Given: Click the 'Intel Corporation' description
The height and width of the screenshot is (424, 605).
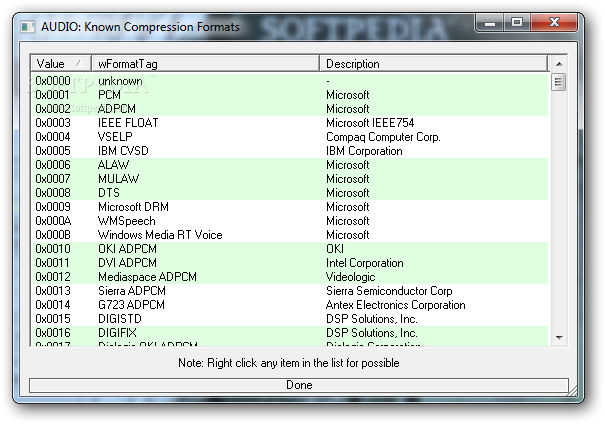Looking at the screenshot, I should [365, 263].
